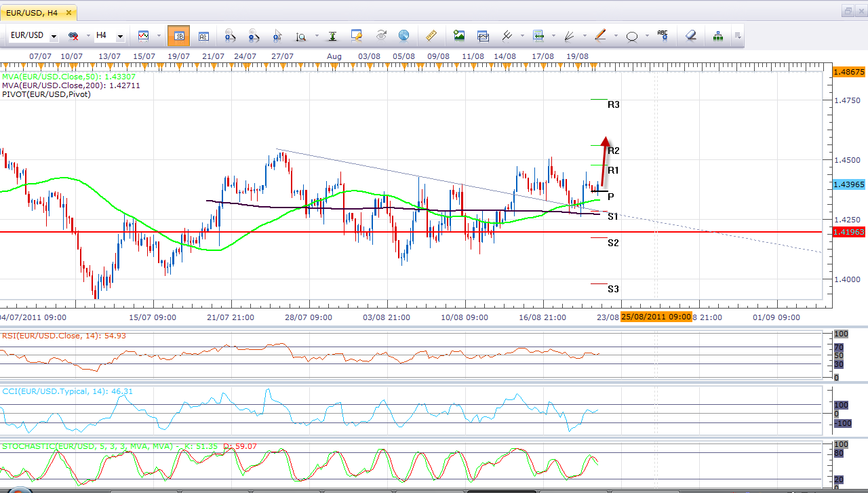Click the 1.43965 current price tag

click(848, 184)
